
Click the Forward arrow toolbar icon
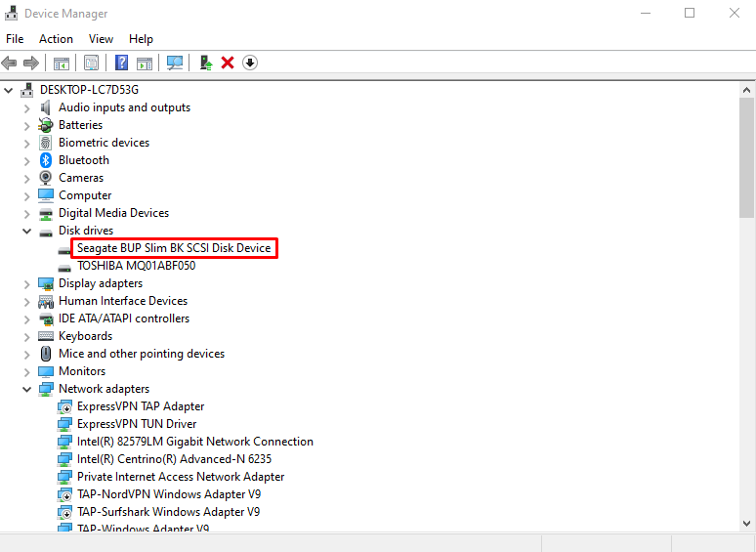pyautogui.click(x=31, y=63)
